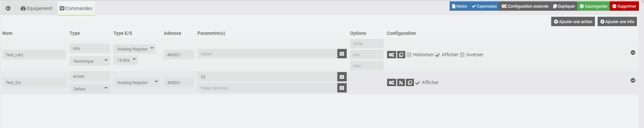This screenshot has width=644, height=128.
Task: Remove the Test_Lect command with minus icon
Action: coord(633,53)
